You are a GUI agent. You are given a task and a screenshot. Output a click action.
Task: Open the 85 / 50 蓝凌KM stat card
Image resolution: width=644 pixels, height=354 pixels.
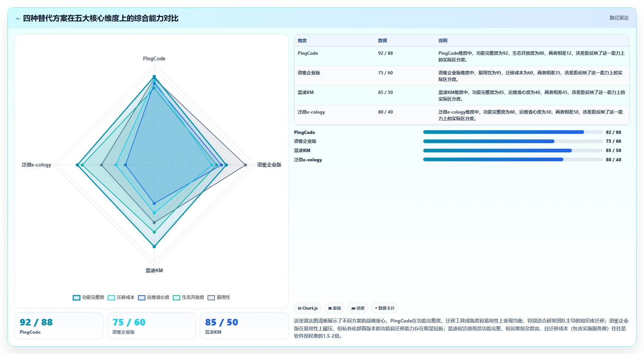[244, 326]
